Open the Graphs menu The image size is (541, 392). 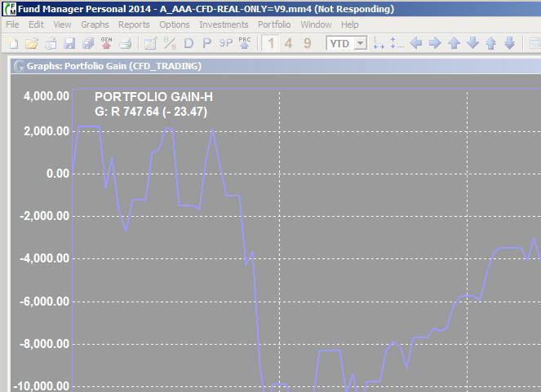tap(95, 24)
